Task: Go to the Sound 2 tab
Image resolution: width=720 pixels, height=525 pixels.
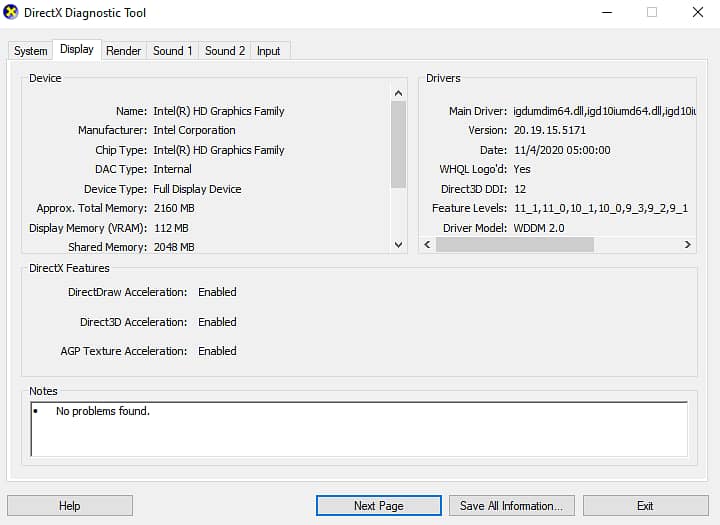Action: [225, 51]
